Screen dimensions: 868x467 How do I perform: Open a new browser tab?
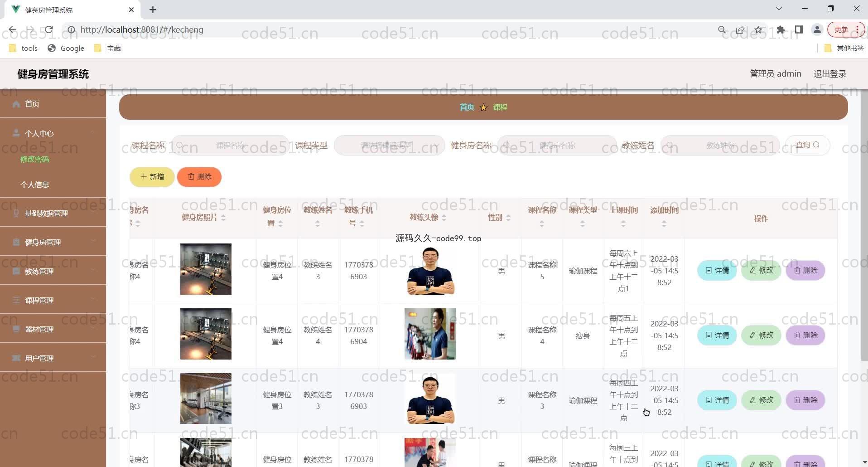tap(153, 10)
